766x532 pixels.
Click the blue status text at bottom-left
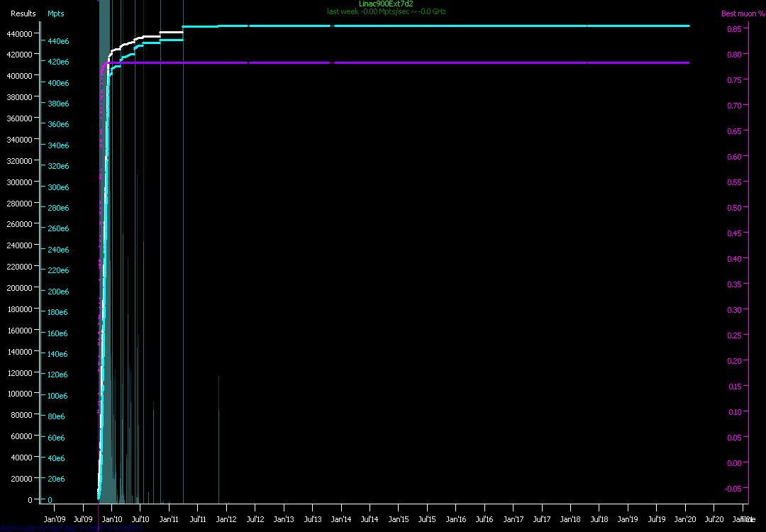coord(71,528)
